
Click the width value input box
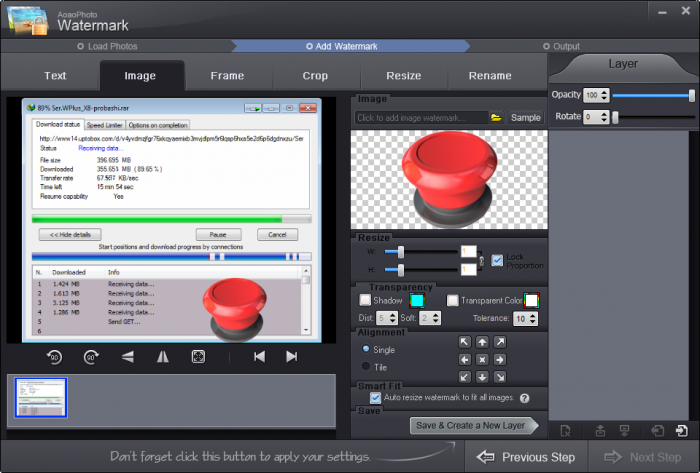[x=468, y=252]
